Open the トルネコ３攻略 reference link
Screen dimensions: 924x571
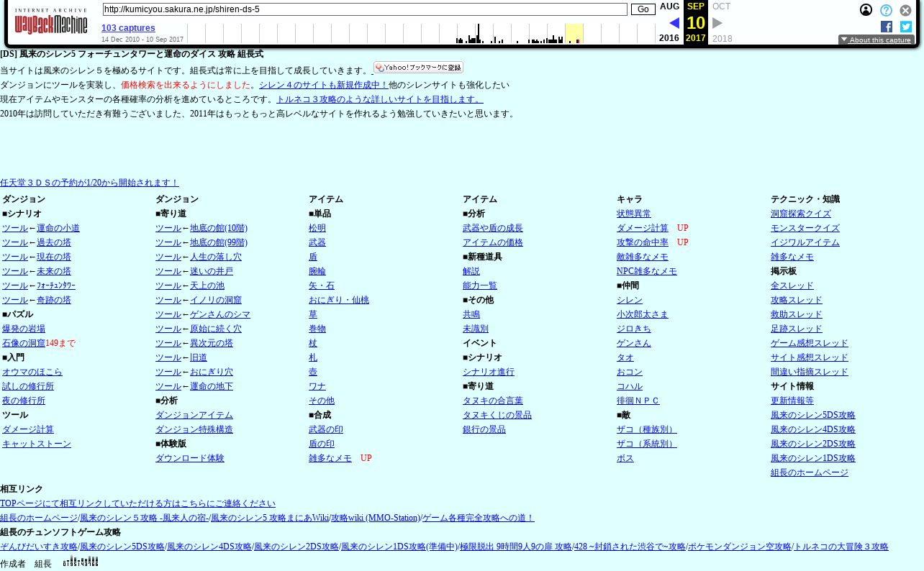coord(380,99)
